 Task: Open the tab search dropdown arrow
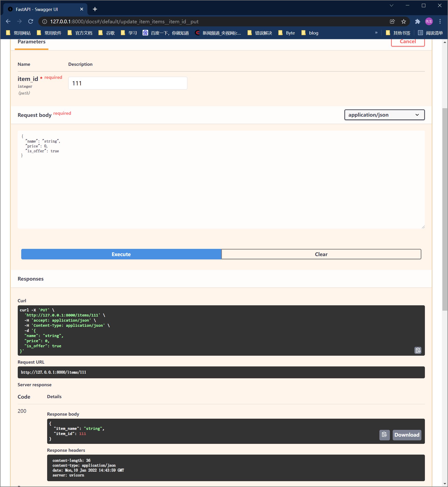pyautogui.click(x=392, y=6)
